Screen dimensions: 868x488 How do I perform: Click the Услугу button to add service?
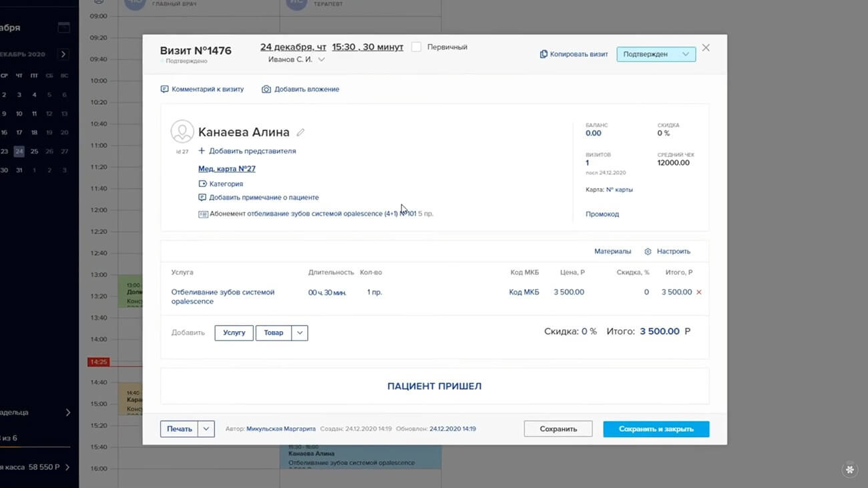[234, 332]
